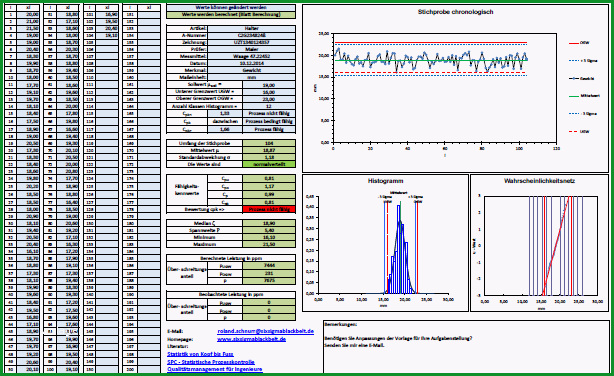Select the first xi value cell 20,00
Image resolution: width=614 pixels, height=376 pixels.
29,14
